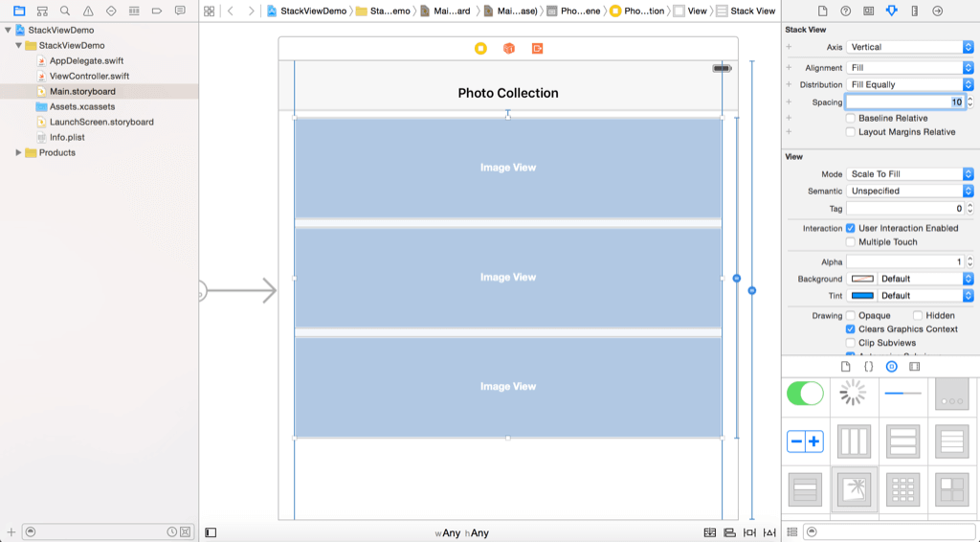Toggle the document outline panel
980x542 pixels.
pos(211,532)
